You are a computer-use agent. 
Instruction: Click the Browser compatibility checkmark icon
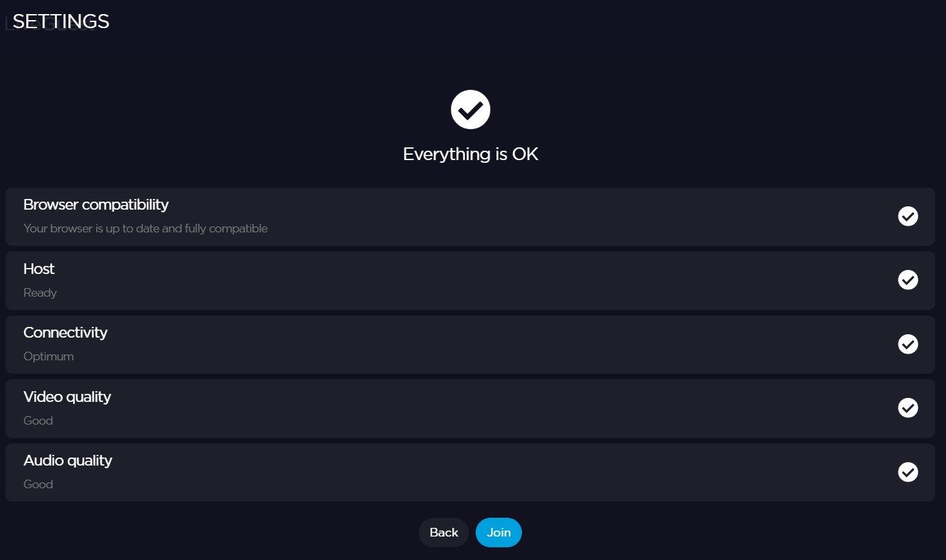908,216
